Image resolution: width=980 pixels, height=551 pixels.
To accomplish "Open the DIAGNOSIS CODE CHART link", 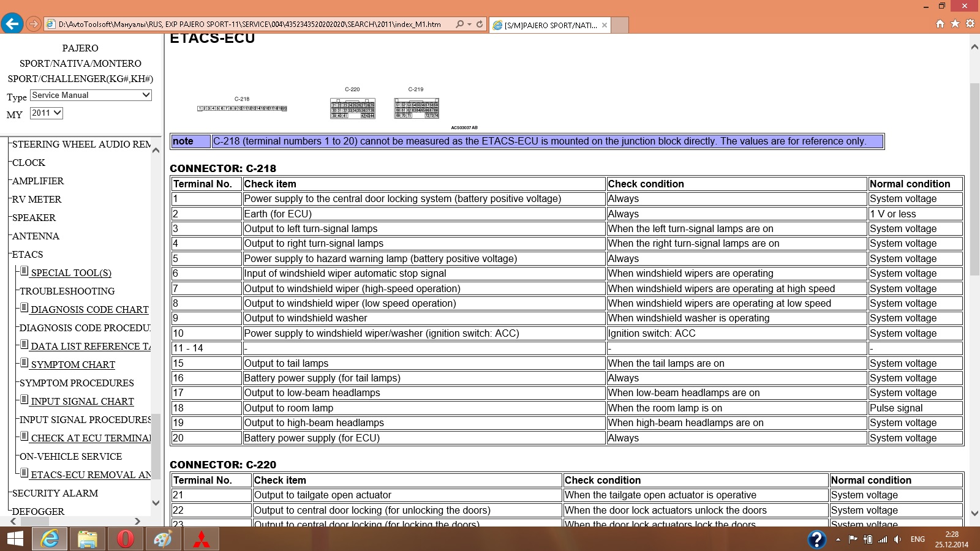I will coord(89,310).
